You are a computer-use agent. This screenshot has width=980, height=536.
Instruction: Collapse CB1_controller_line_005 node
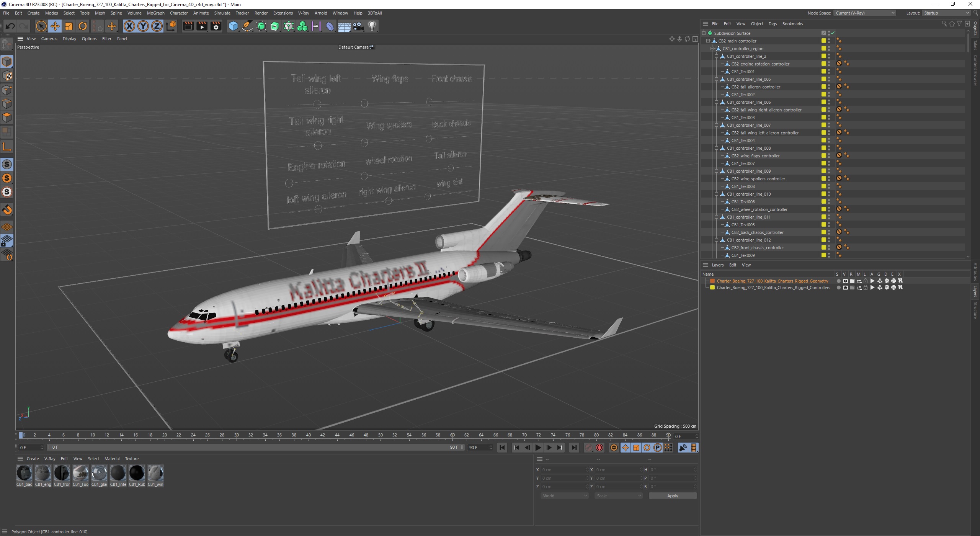pyautogui.click(x=717, y=79)
